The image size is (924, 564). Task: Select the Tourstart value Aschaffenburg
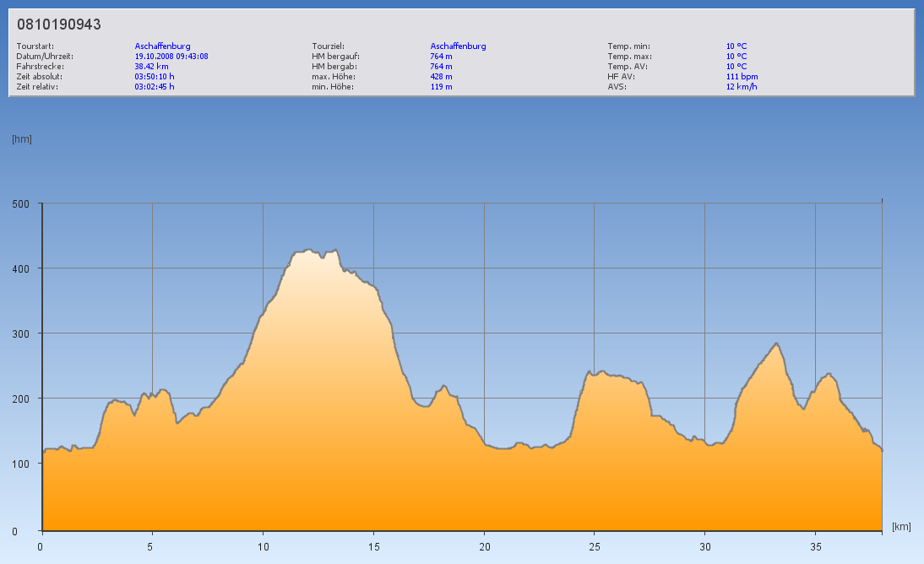pos(162,46)
